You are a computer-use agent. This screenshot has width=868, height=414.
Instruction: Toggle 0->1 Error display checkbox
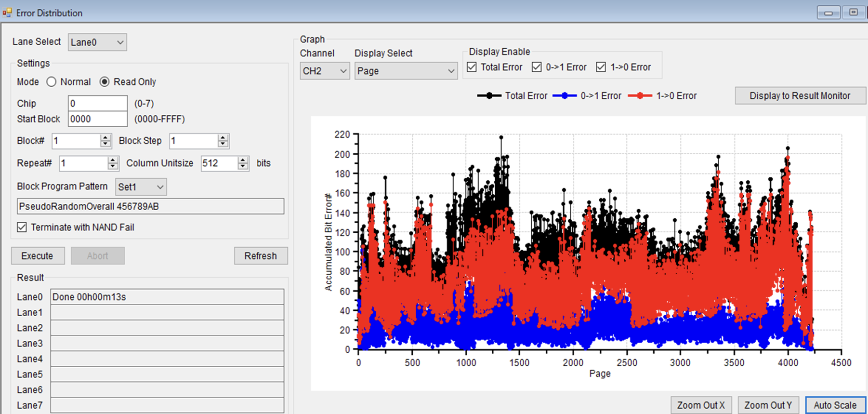point(537,67)
